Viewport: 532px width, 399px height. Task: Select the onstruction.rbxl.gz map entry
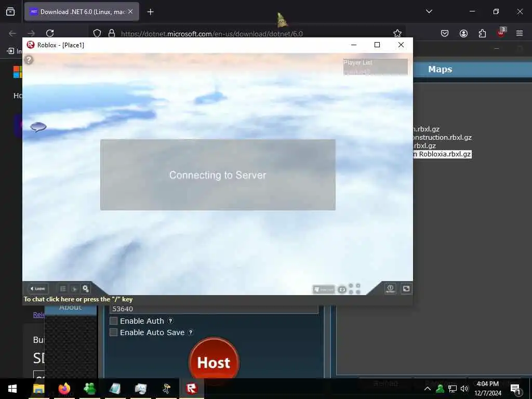coord(443,137)
